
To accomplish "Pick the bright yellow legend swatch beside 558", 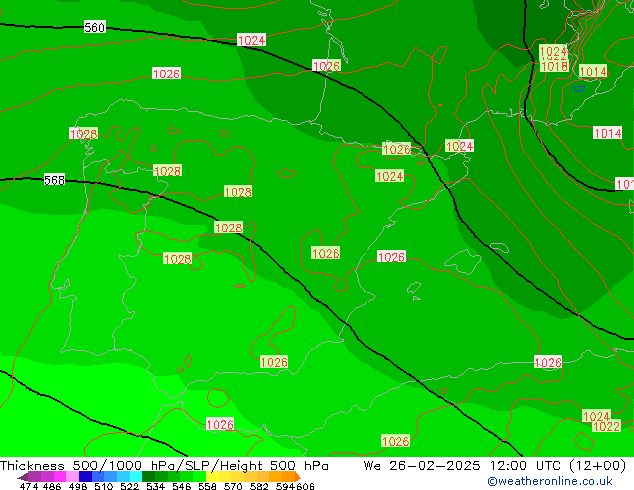I will [x=212, y=477].
